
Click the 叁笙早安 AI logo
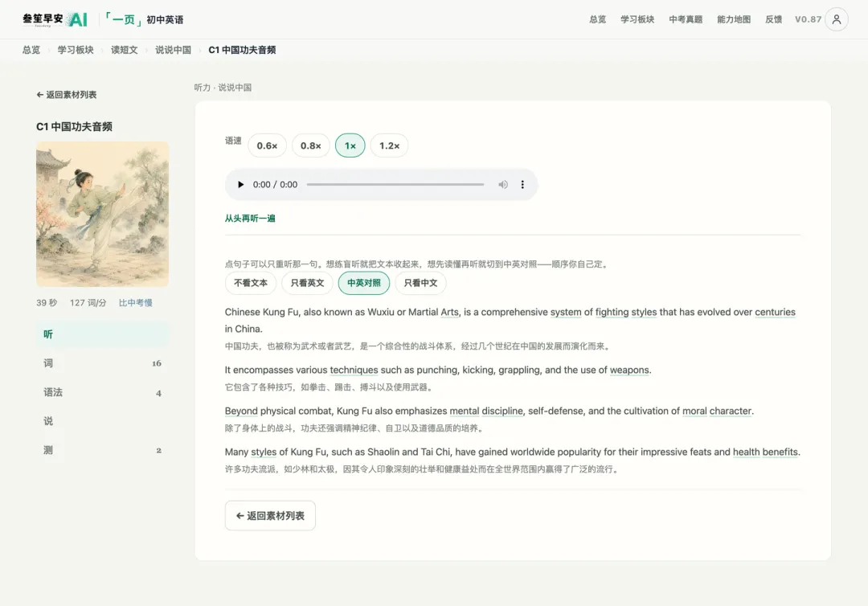(55, 19)
